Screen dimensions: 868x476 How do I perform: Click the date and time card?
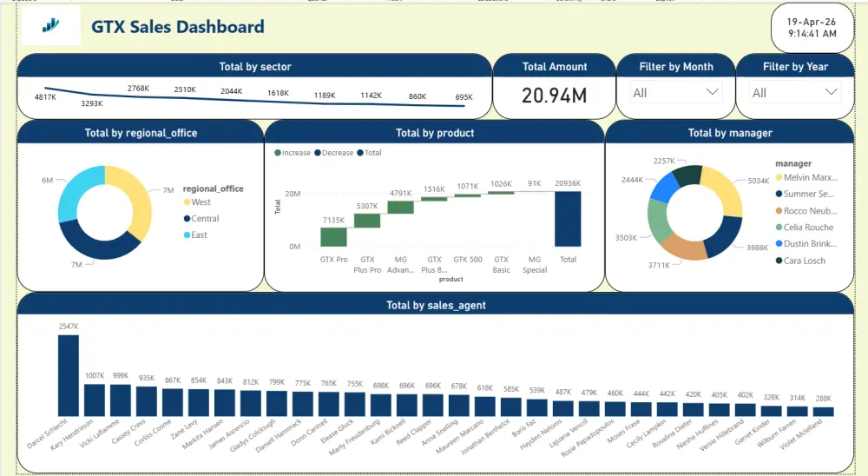[x=812, y=28]
